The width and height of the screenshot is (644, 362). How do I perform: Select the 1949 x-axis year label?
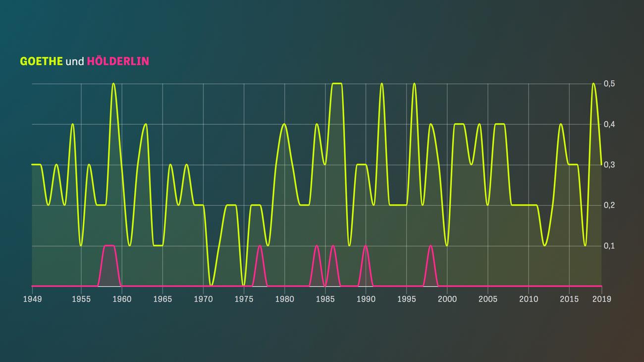point(32,299)
